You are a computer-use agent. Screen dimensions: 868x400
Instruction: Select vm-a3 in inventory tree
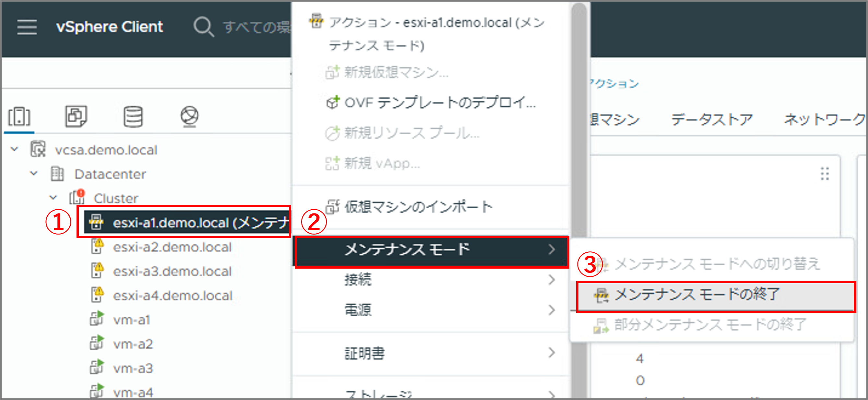pyautogui.click(x=133, y=368)
